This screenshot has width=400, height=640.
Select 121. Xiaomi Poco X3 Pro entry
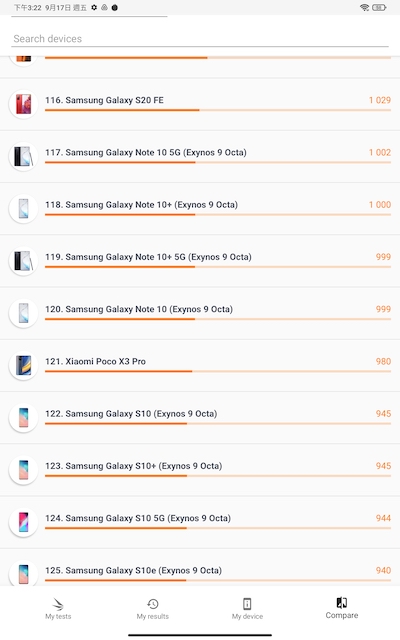point(200,365)
